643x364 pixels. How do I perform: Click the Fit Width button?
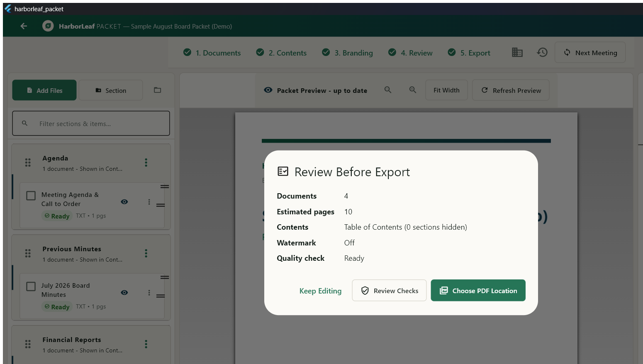point(446,90)
